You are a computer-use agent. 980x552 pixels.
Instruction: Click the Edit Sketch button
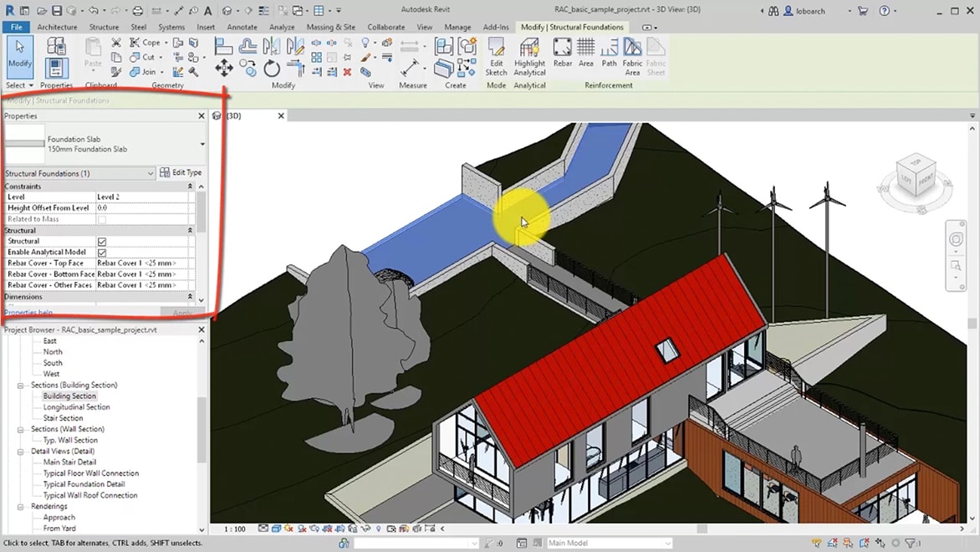(x=496, y=57)
